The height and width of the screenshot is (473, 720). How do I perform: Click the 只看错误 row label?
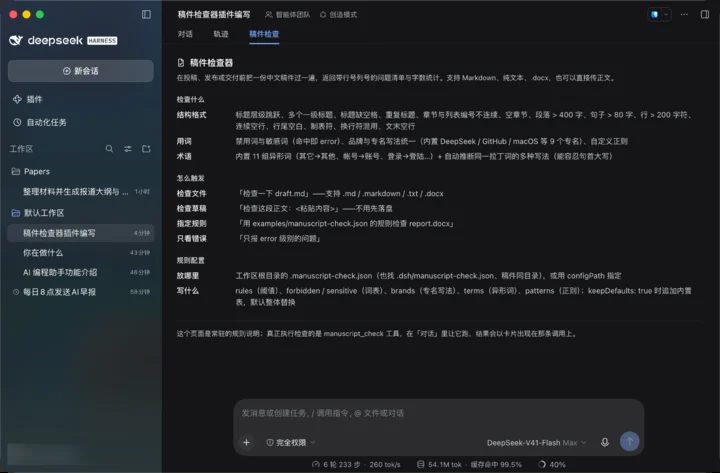[191, 239]
